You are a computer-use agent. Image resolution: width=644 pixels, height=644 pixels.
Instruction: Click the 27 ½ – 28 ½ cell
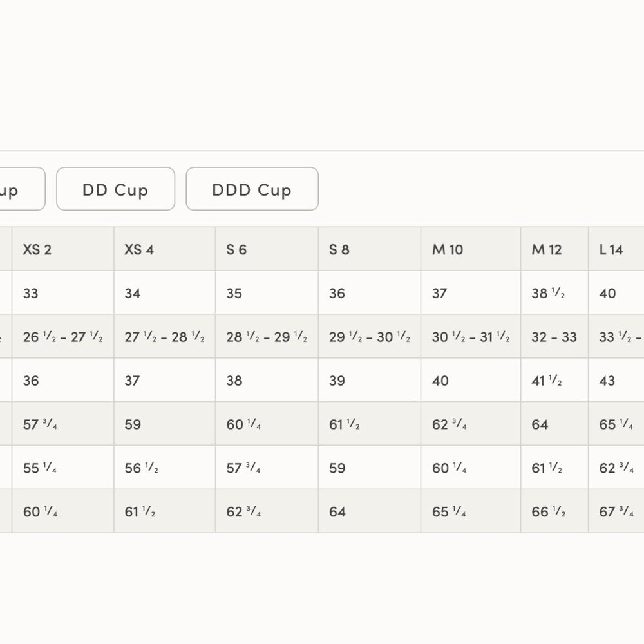tap(164, 337)
